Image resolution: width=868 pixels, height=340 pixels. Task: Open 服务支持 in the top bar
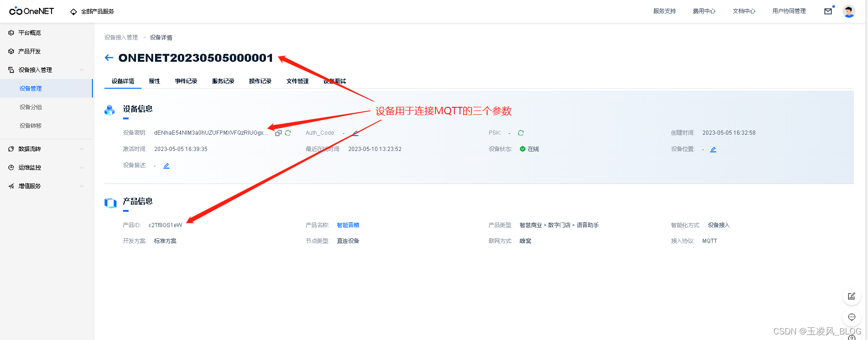coord(664,11)
